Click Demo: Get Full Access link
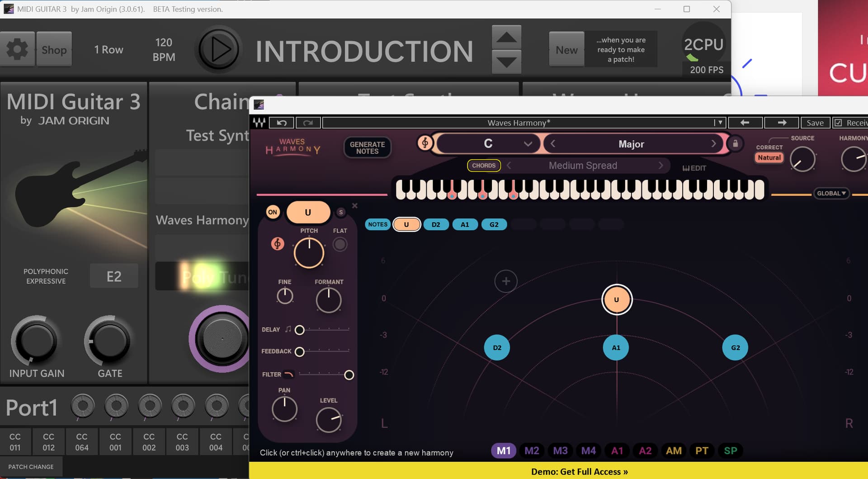Screen dimensions: 868x479 click(x=579, y=471)
